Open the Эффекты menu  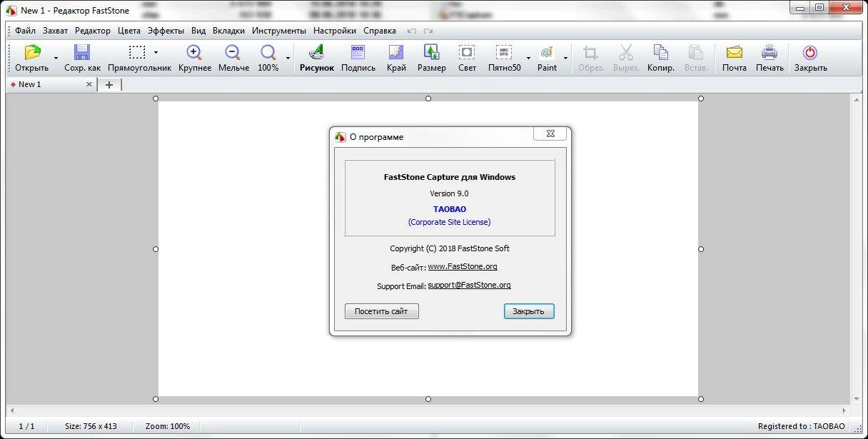tap(166, 31)
